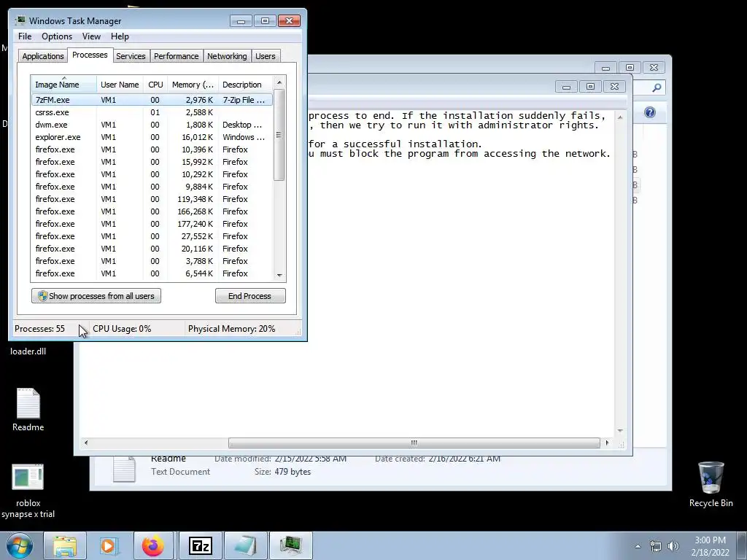747x560 pixels.
Task: Open File Explorer from the taskbar
Action: point(65,545)
